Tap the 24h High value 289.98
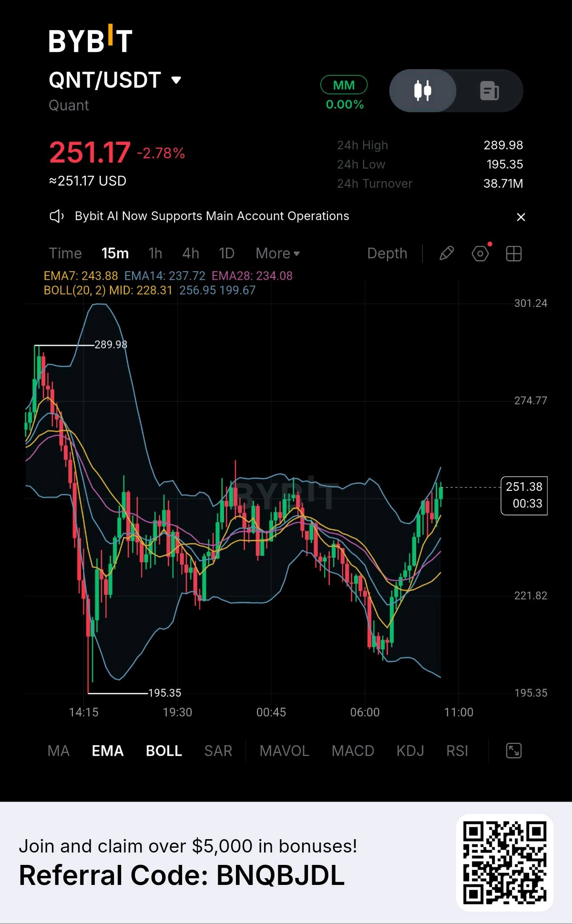Image resolution: width=572 pixels, height=924 pixels. click(503, 145)
